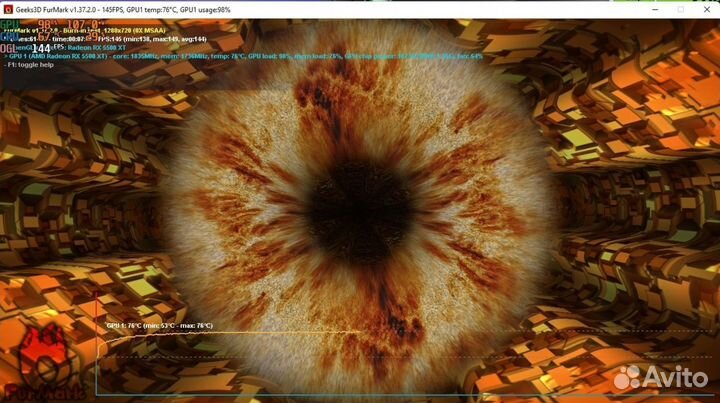
Task: Click the 'Burn-in test, 1280x720 (8X MSAA)' line
Action: coord(114,31)
